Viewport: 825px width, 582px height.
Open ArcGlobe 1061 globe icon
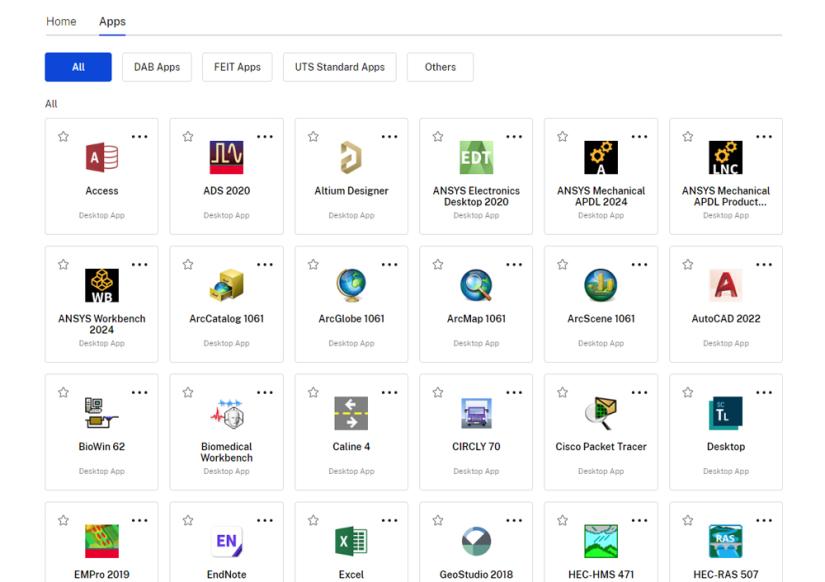click(351, 285)
